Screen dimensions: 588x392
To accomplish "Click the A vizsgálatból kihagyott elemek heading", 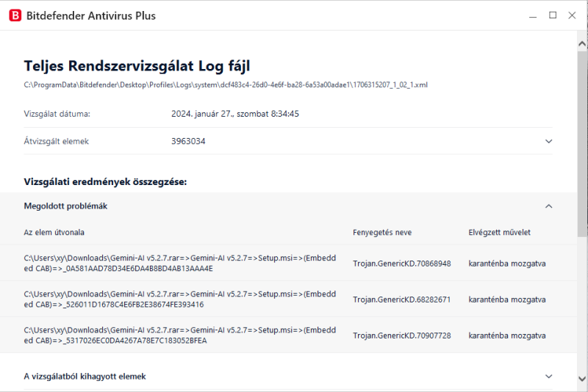I will [x=85, y=377].
